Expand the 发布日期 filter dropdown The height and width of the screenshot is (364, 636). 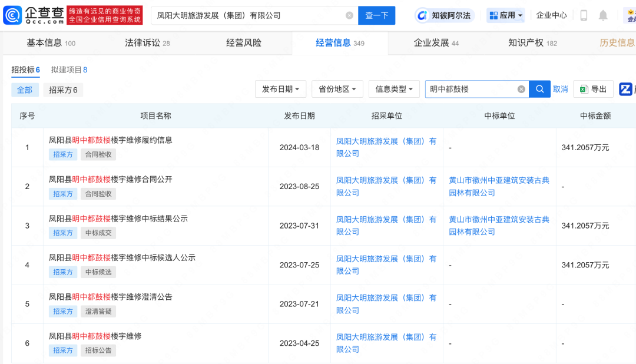[280, 90]
